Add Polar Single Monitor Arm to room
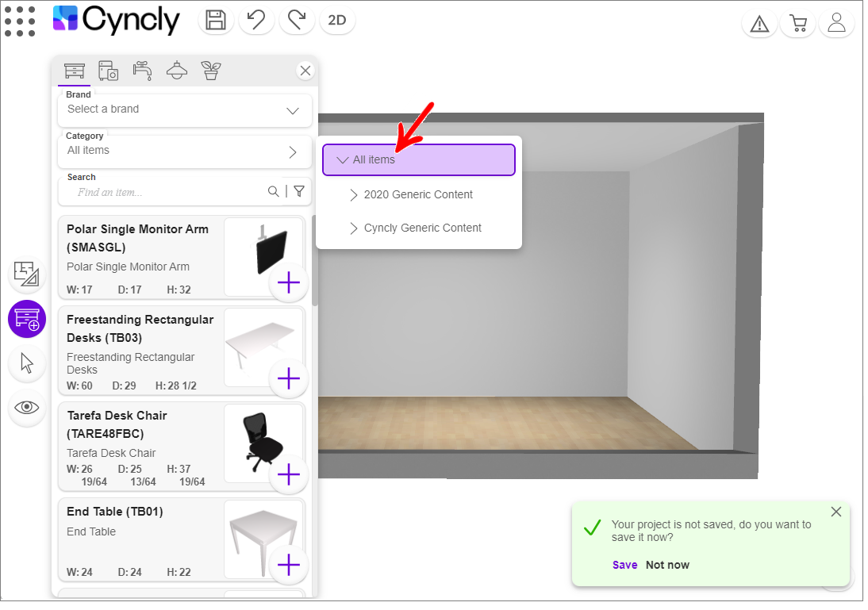The width and height of the screenshot is (868, 610). coord(289,283)
